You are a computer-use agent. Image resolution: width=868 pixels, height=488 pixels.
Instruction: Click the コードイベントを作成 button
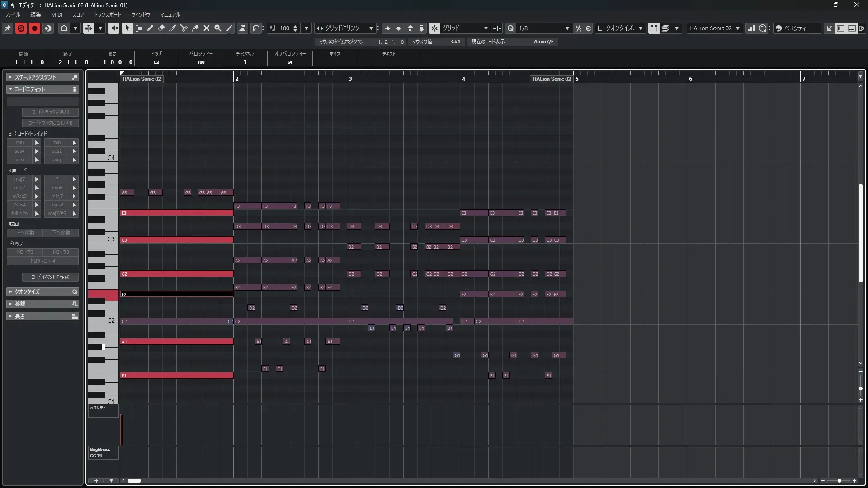tap(50, 277)
